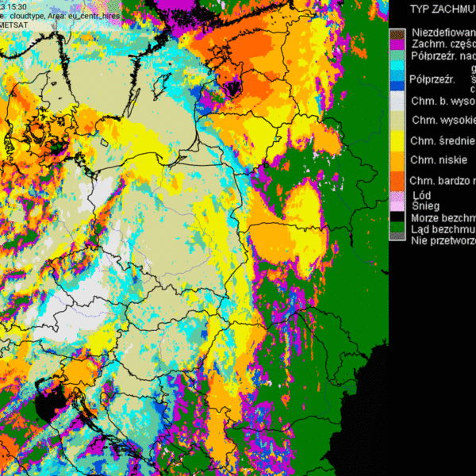Viewport: 476px width, 476px height.
Task: Pick the dark blue semi-transparent cloud swatch
Action: point(397,84)
